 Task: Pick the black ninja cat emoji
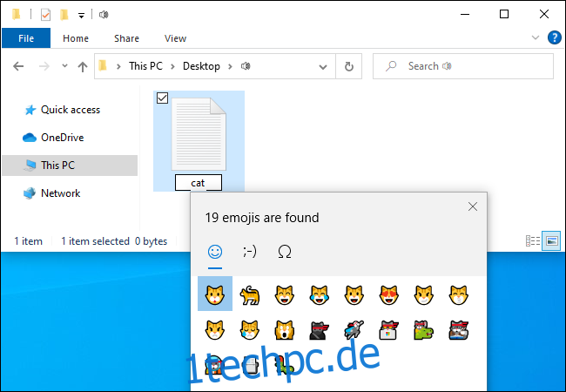320,329
